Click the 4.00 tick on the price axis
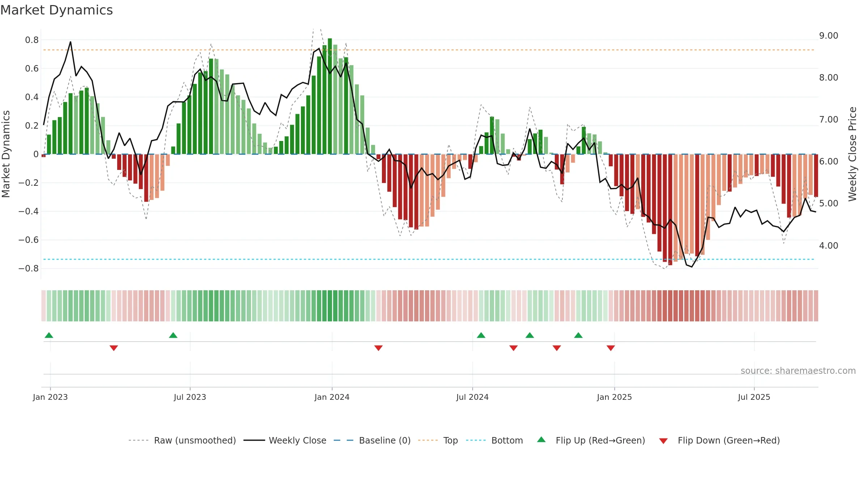The image size is (868, 488). (x=829, y=245)
